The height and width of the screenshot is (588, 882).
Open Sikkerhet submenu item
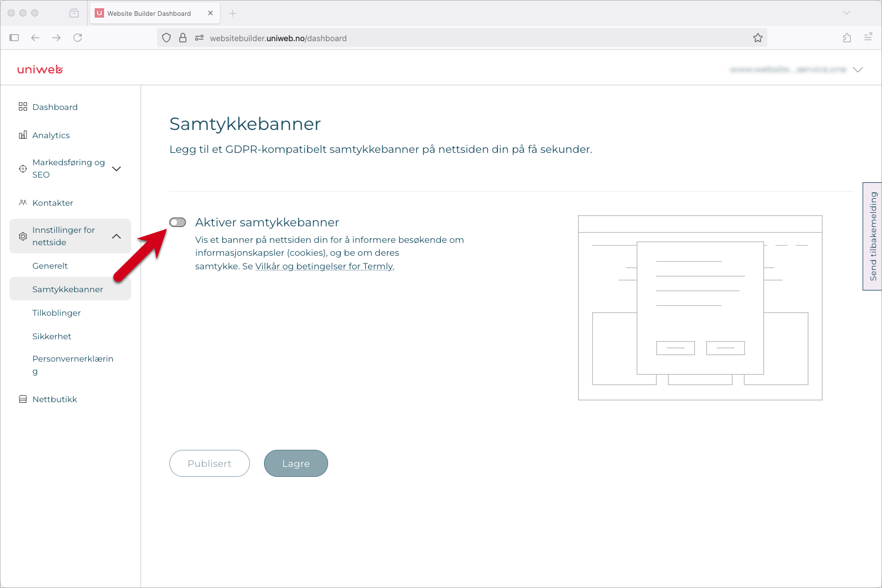coord(52,336)
